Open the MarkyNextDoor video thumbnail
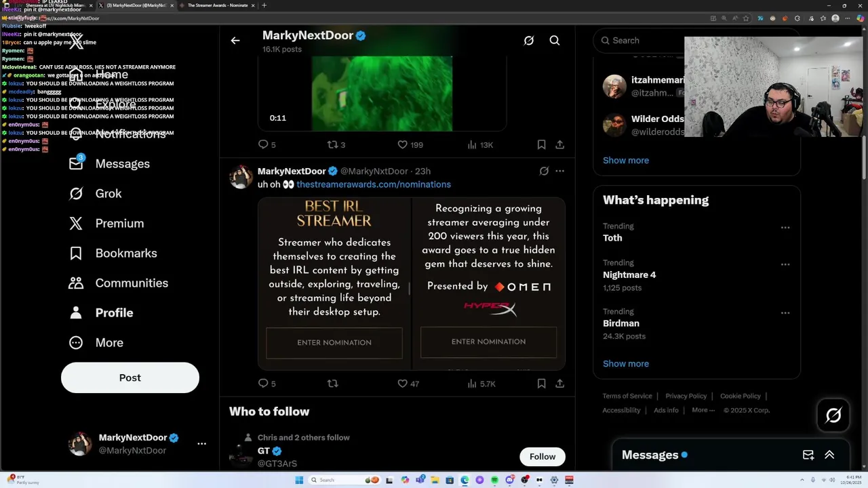The image size is (868, 488). click(382, 94)
